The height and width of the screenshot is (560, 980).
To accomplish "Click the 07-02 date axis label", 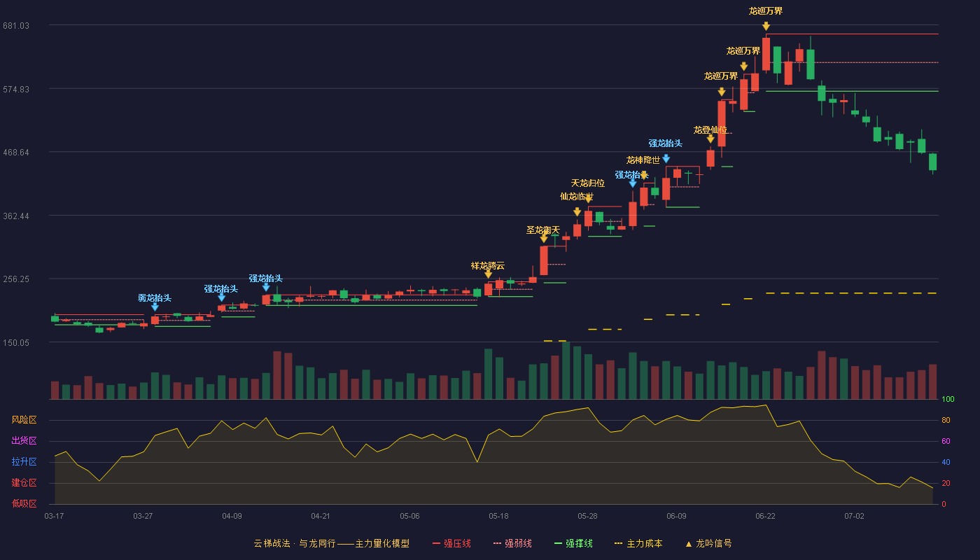I will [x=854, y=516].
